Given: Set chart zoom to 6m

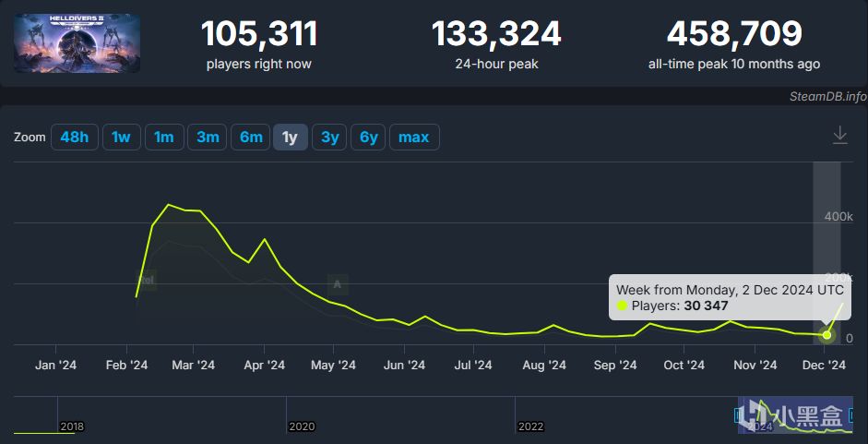Looking at the screenshot, I should click(251, 137).
